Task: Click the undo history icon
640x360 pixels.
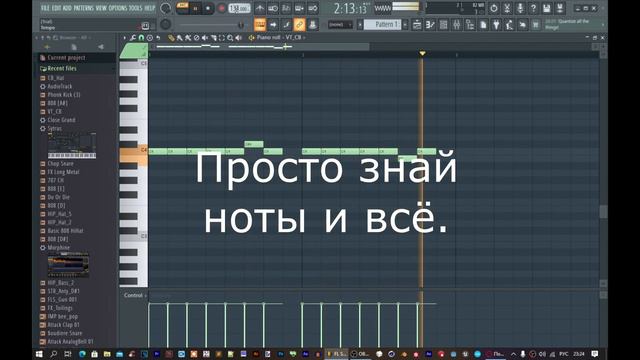Action: 493,8
